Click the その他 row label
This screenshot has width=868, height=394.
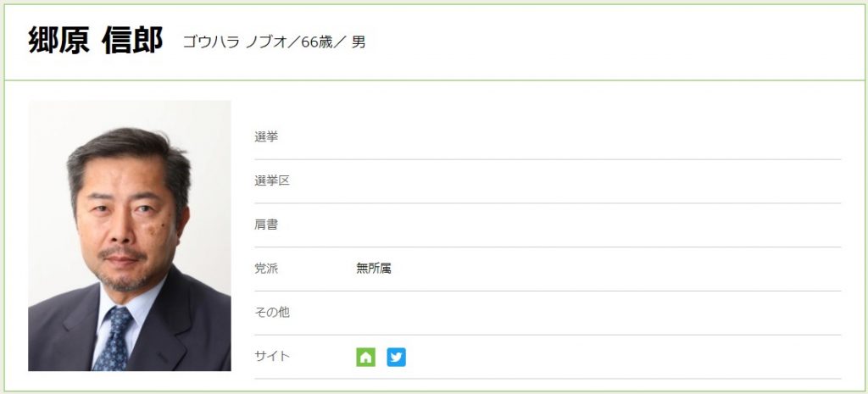tap(272, 313)
